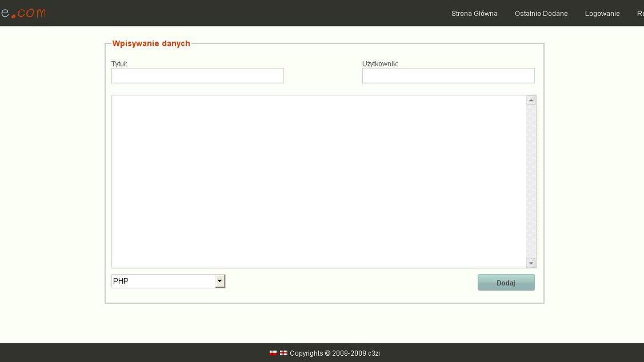
Task: Focus the Tytuł input field
Action: 198,75
